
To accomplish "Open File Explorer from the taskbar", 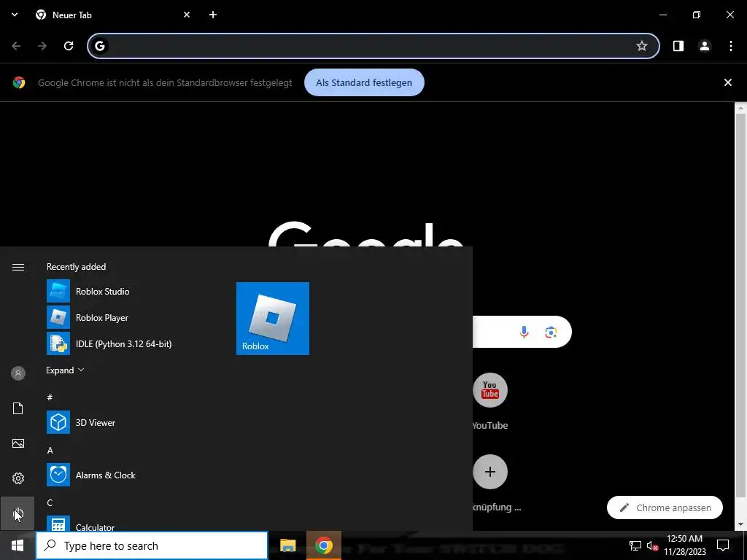I will pyautogui.click(x=287, y=545).
